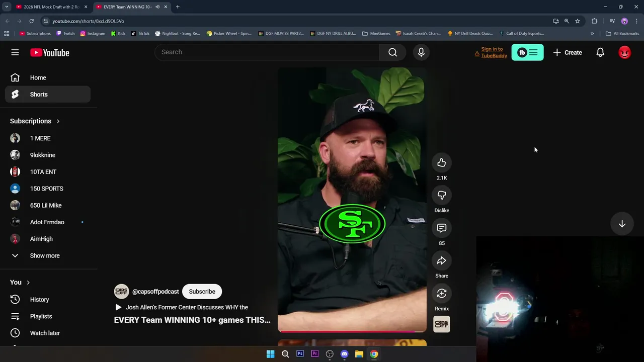The height and width of the screenshot is (362, 644).
Task: Open the TubeBuddy extension menu button
Action: coord(527,52)
